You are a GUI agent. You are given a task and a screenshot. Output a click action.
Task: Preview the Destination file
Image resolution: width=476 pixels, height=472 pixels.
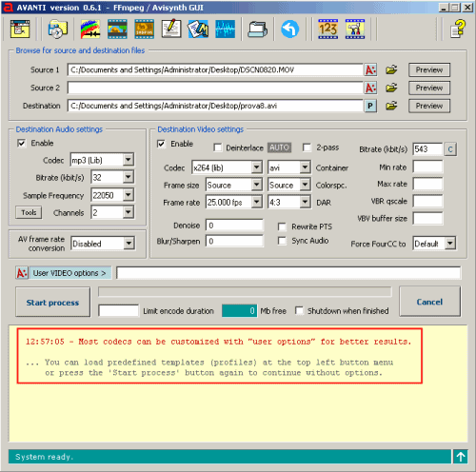429,106
